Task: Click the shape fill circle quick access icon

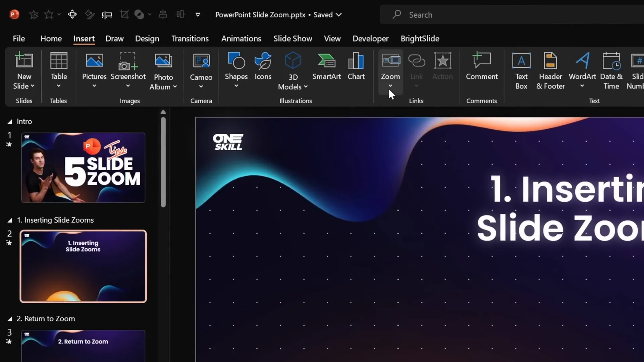Action: pos(139,14)
